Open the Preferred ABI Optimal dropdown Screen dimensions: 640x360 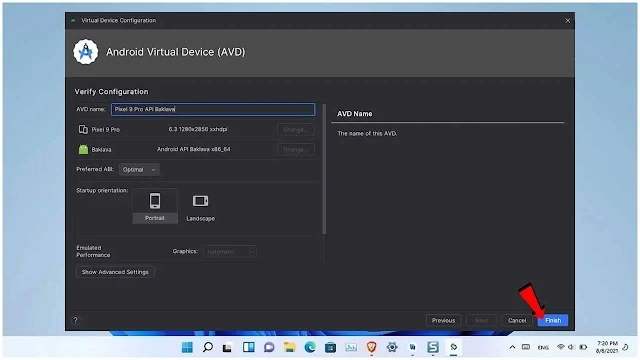point(139,169)
